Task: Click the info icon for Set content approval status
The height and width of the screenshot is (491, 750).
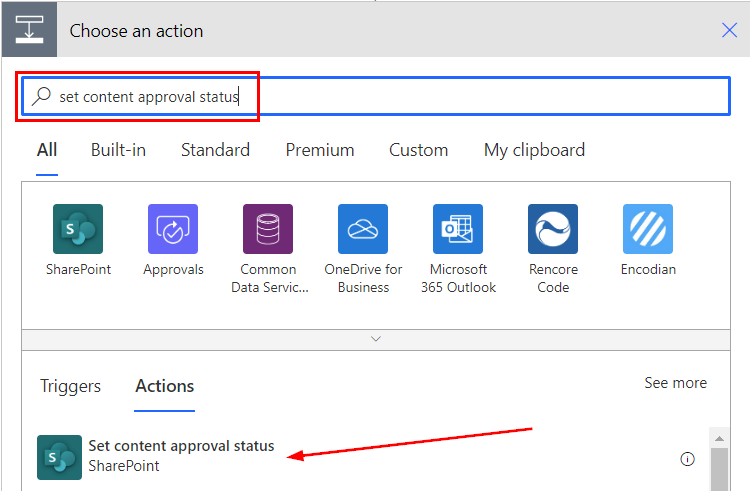Action: (687, 459)
